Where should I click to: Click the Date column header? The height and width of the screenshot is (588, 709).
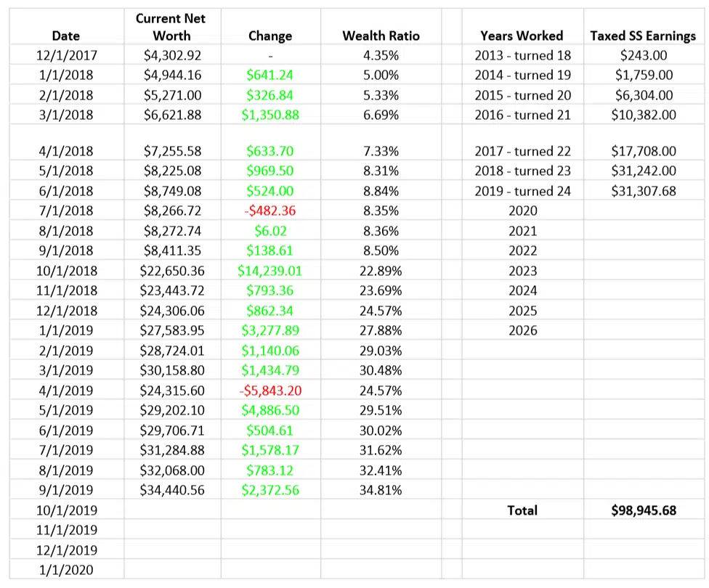66,36
